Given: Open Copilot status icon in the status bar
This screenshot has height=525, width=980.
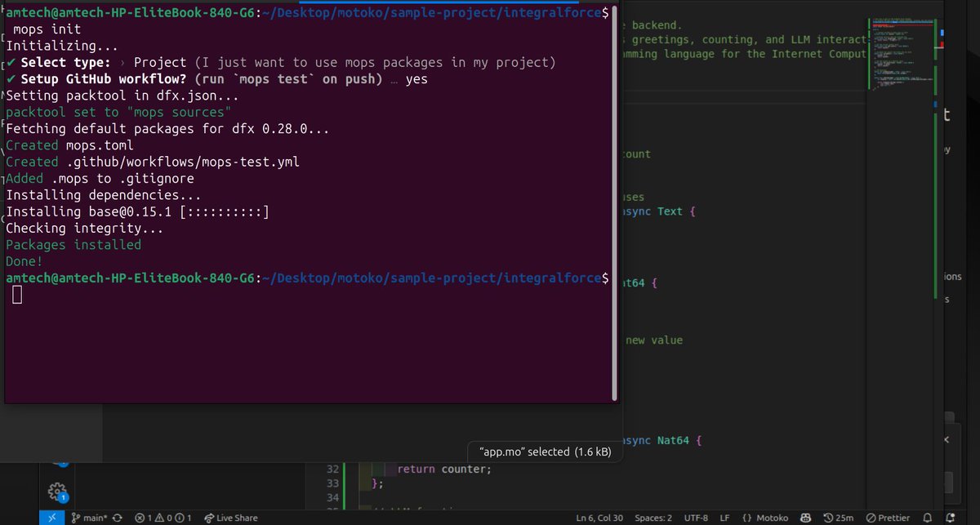Looking at the screenshot, I should coord(805,518).
